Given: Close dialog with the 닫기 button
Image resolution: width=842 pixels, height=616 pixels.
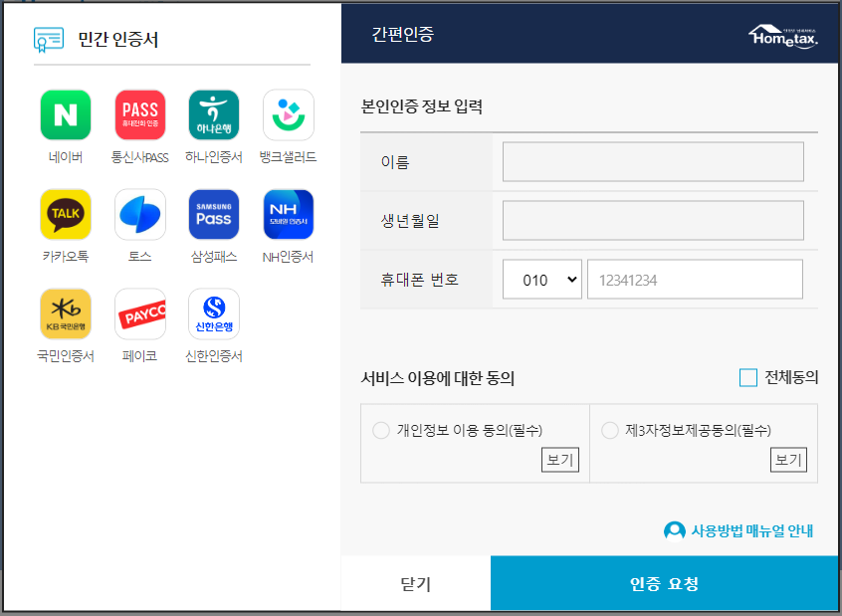Looking at the screenshot, I should tap(414, 583).
